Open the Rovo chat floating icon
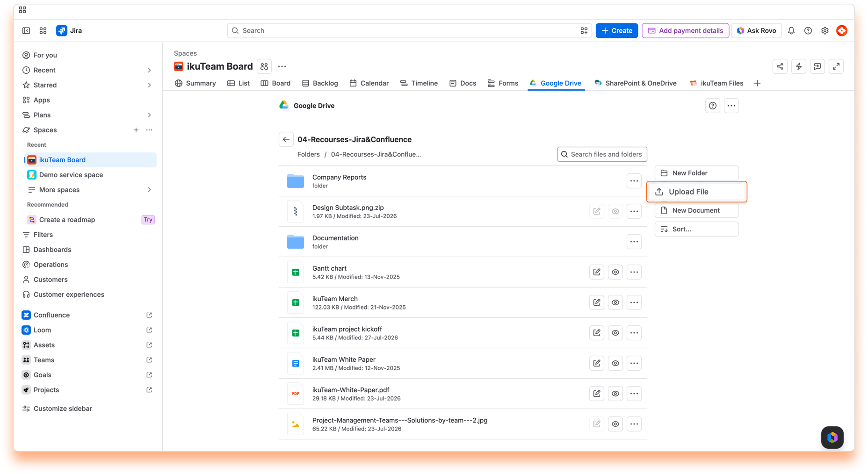The width and height of the screenshot is (868, 474). point(832,438)
